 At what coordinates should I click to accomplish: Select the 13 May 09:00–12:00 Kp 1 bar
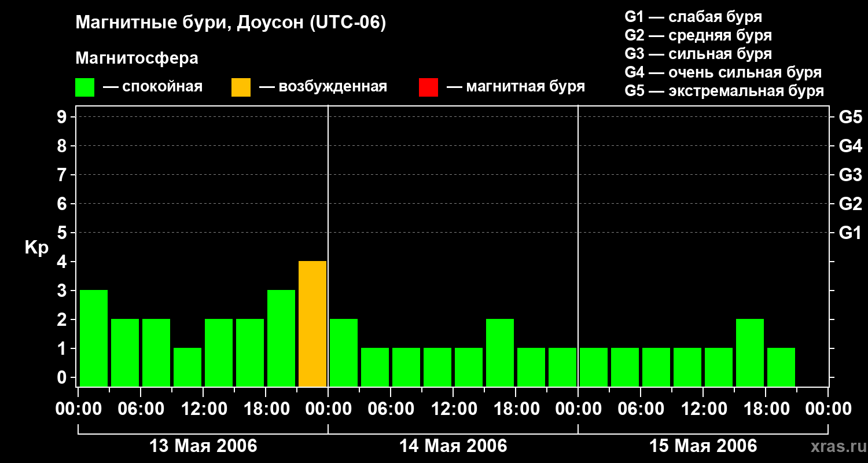pos(187,367)
